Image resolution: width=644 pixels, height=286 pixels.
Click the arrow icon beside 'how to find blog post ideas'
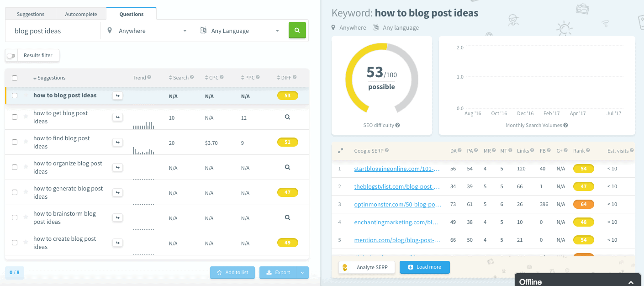(x=117, y=143)
